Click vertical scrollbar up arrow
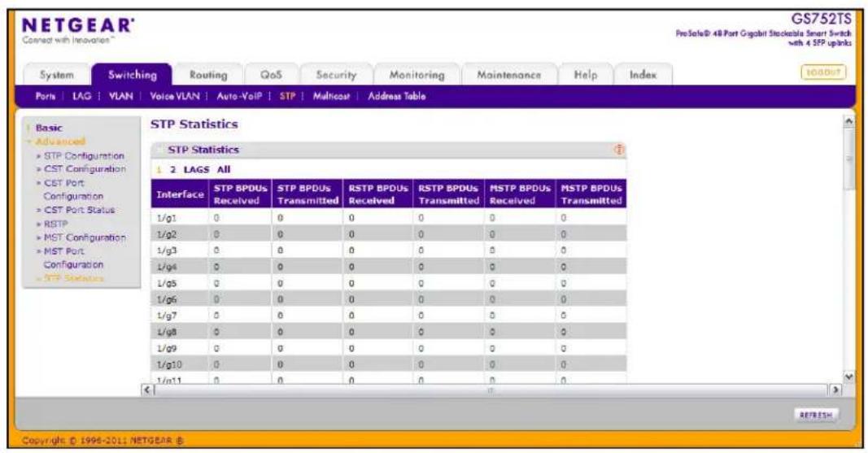868x453 pixels. (x=848, y=121)
